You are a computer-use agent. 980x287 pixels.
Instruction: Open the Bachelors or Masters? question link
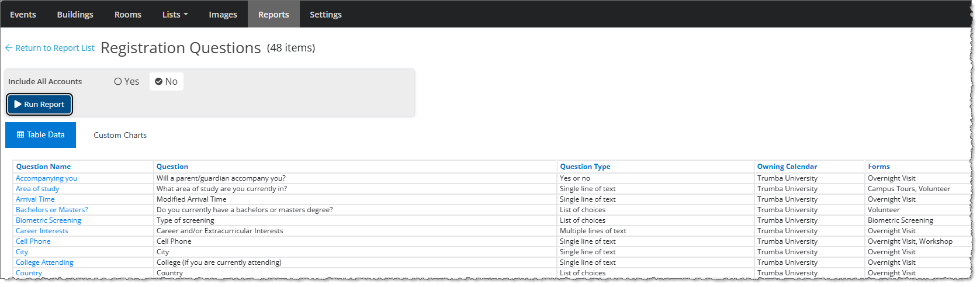coord(51,210)
